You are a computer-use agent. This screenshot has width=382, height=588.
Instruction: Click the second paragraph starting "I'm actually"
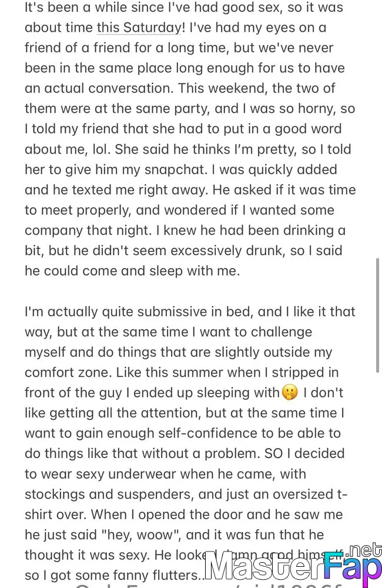tap(190, 443)
